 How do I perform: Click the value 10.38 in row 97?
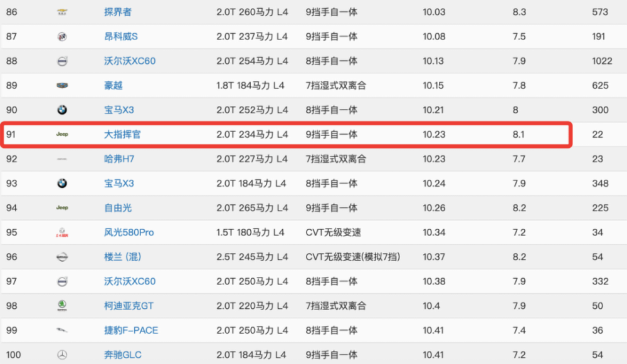pos(434,281)
